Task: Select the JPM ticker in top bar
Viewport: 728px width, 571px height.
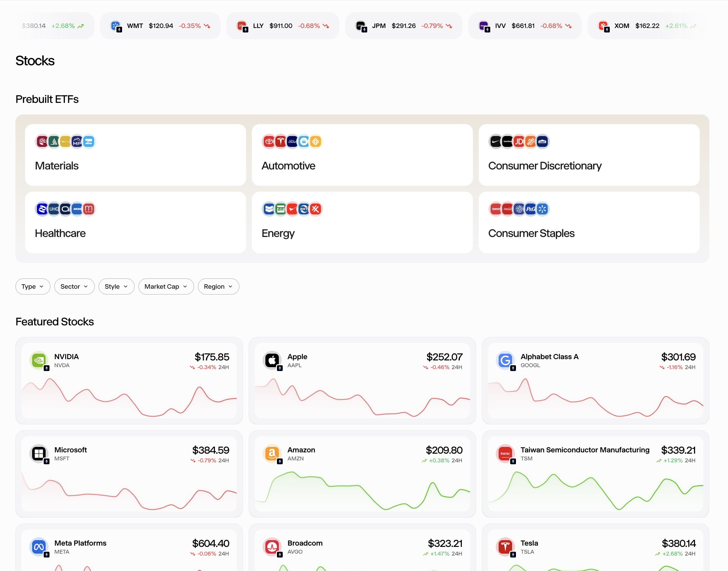Action: [x=403, y=26]
